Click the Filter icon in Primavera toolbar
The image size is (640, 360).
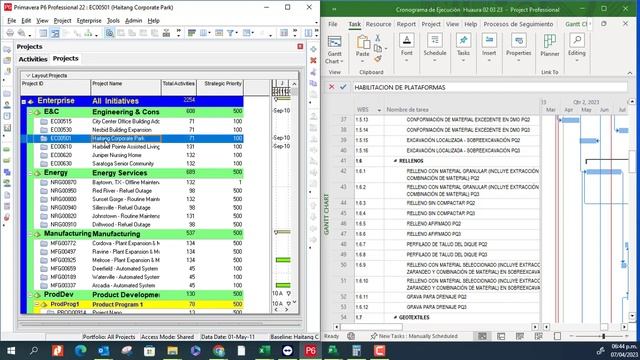pos(230,33)
